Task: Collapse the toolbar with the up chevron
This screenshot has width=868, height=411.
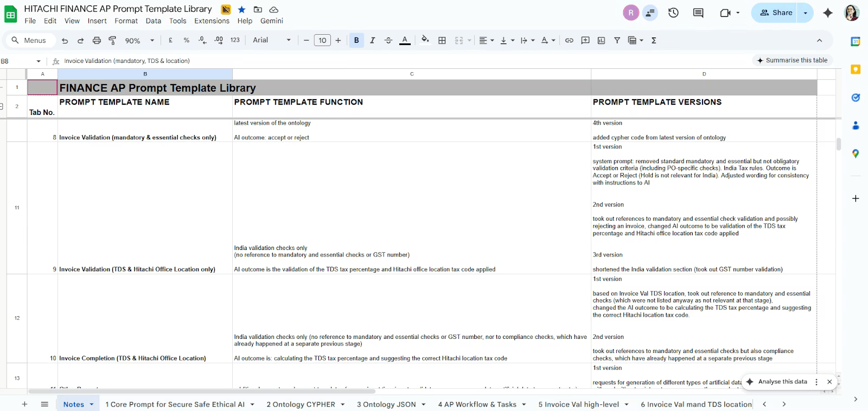Action: (819, 40)
